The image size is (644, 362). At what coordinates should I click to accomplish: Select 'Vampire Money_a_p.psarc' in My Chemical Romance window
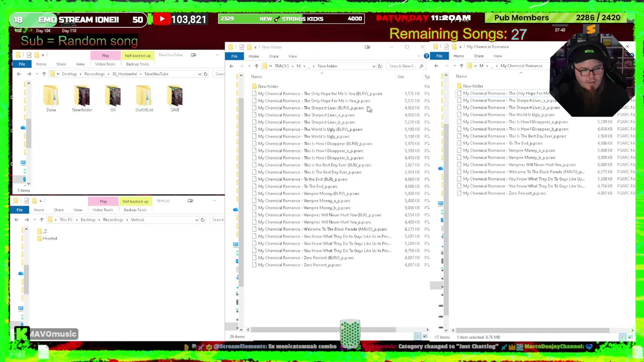point(506,150)
